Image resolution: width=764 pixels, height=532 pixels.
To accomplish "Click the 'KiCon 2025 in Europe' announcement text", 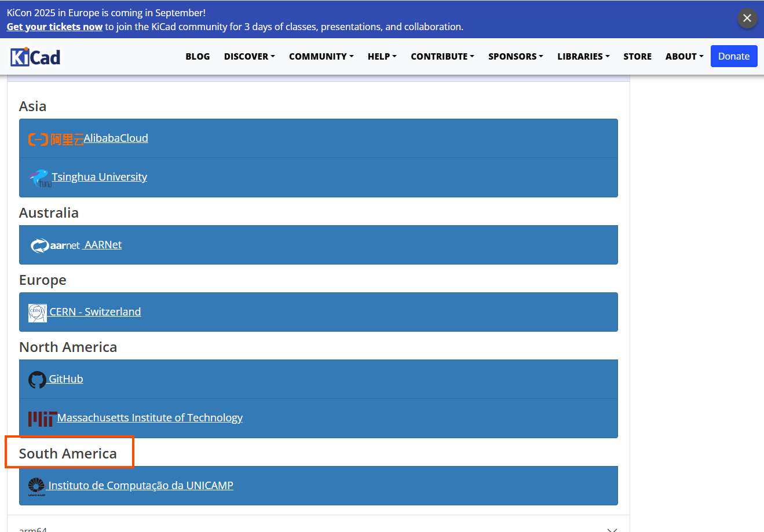I will (x=106, y=13).
